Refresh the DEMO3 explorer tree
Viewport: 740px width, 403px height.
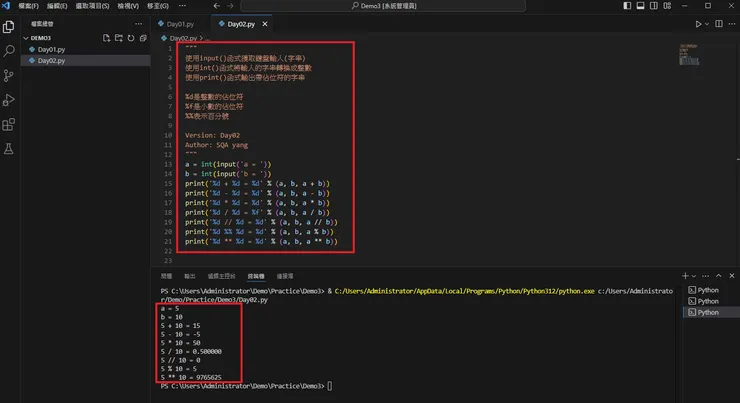pos(131,38)
